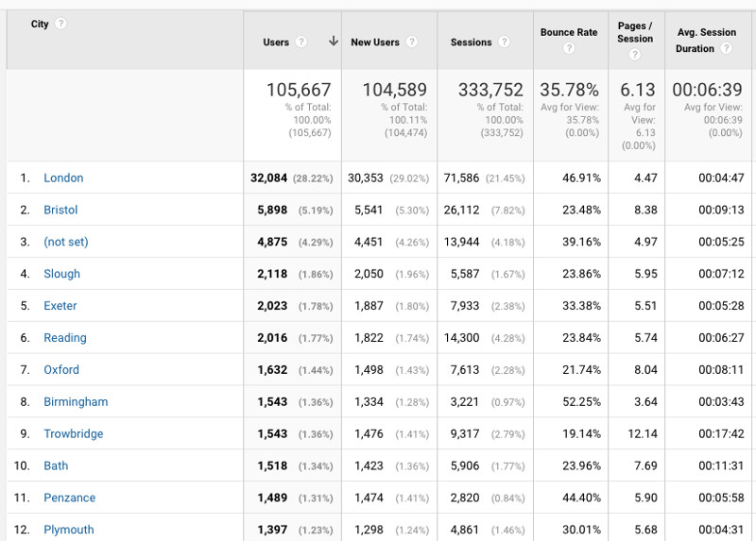Sort table by Sessions column header
756x541 pixels.
click(x=471, y=42)
